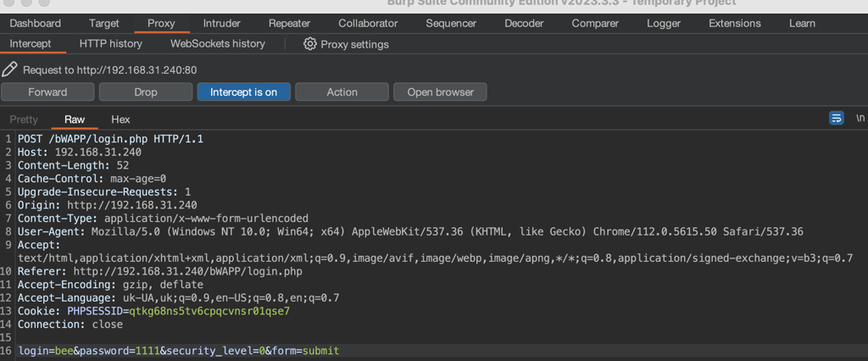Click the Connection: close header
Image resolution: width=868 pixels, height=361 pixels.
pyautogui.click(x=70, y=325)
